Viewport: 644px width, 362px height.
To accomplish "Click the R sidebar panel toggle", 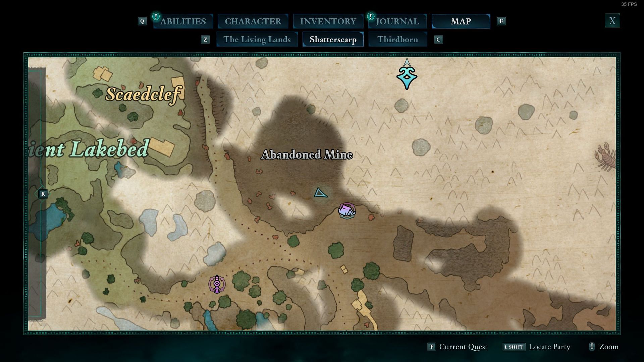I will (43, 194).
